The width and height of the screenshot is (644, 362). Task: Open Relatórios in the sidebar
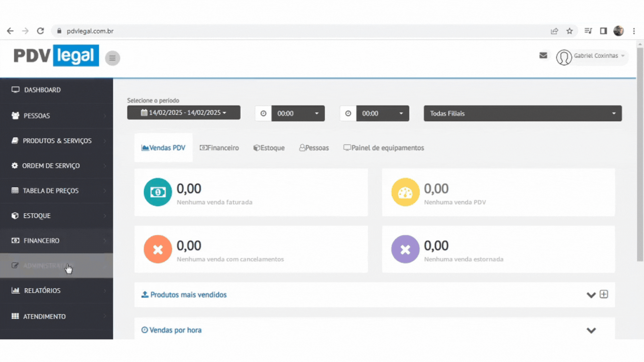tap(42, 291)
